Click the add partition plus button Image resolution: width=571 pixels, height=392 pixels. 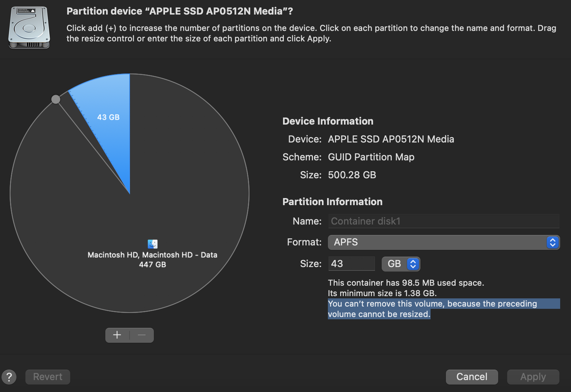(x=117, y=335)
